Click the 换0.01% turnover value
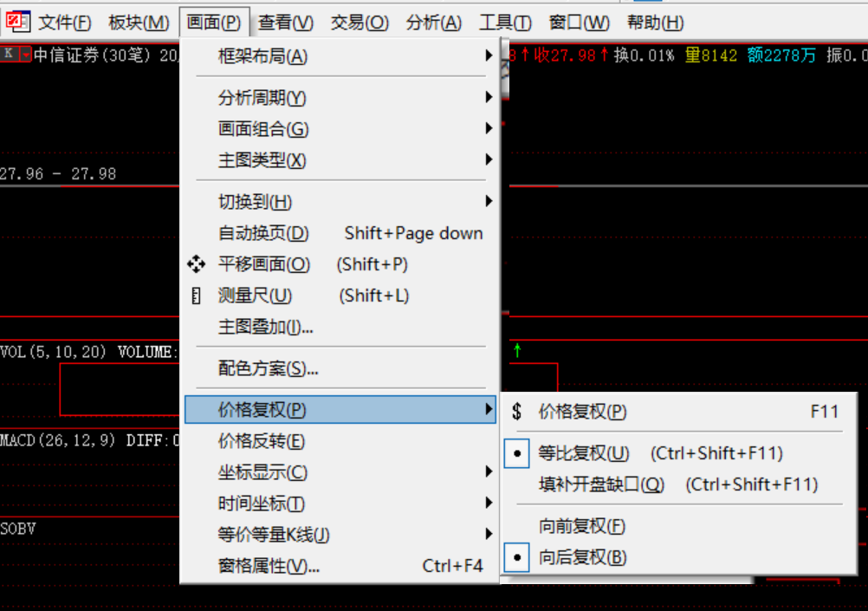 click(x=644, y=55)
